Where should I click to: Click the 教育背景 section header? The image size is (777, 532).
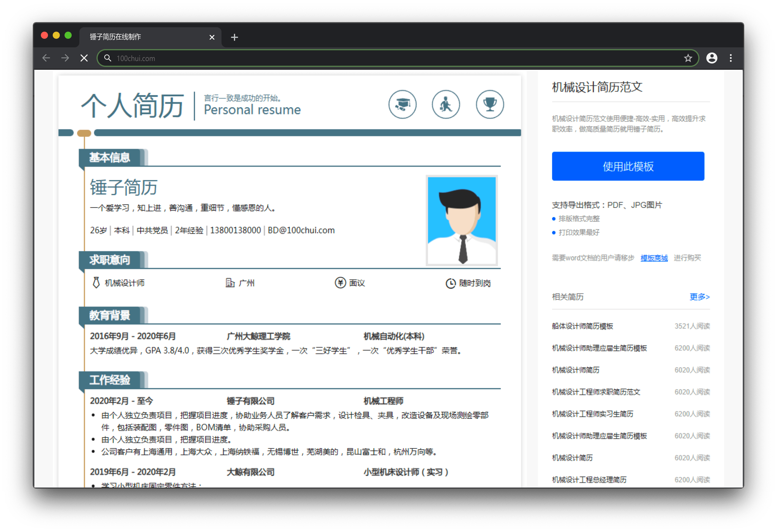(109, 315)
